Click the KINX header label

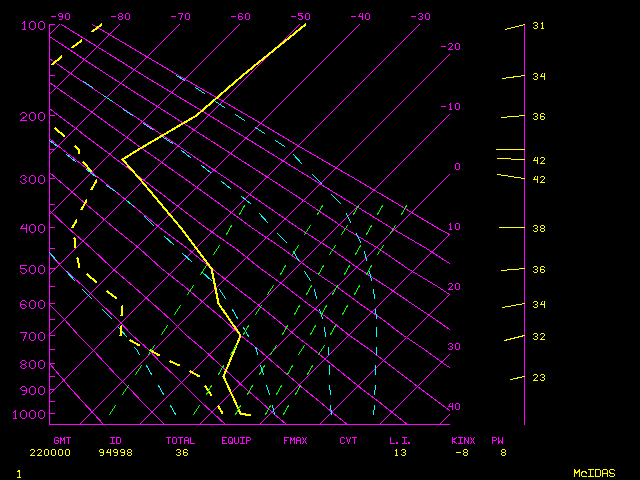[x=463, y=440]
